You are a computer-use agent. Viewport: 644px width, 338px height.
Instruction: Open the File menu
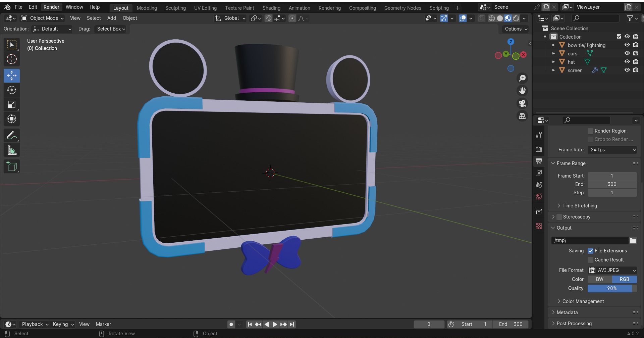[x=18, y=7]
